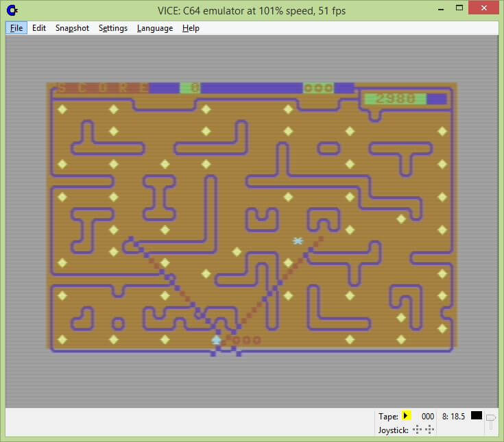Click the SCORE label in the game
Screen dimensions: 504x442
coord(103,88)
